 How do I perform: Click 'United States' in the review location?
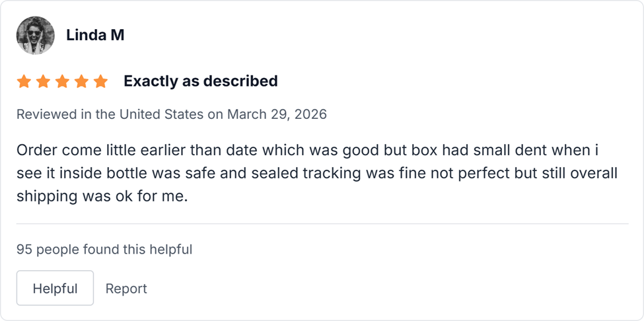coord(161,114)
